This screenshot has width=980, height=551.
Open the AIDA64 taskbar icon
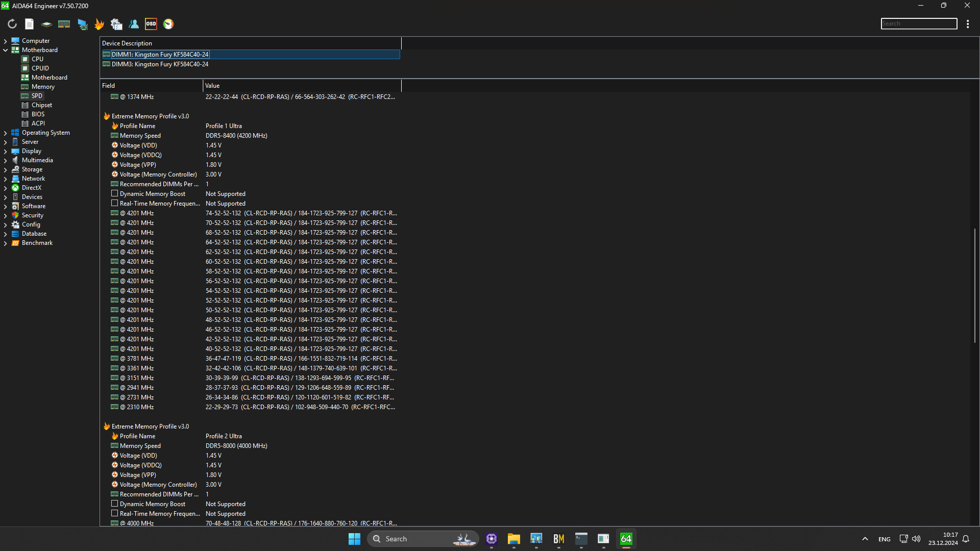(x=626, y=539)
